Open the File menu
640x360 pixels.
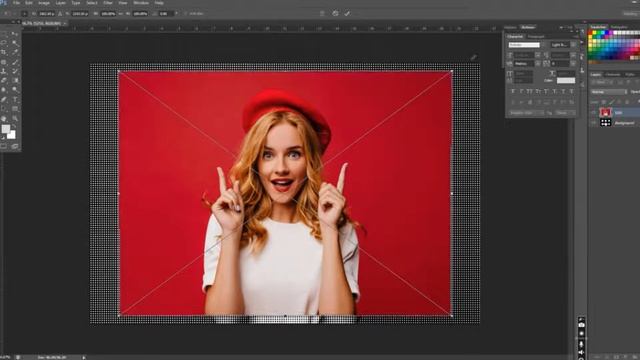click(x=16, y=3)
